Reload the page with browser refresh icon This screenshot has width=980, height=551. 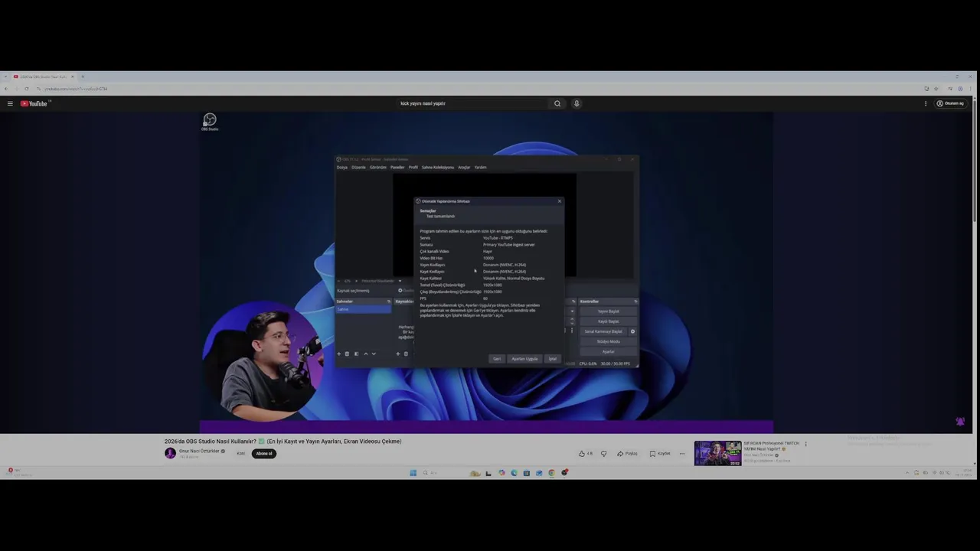27,89
